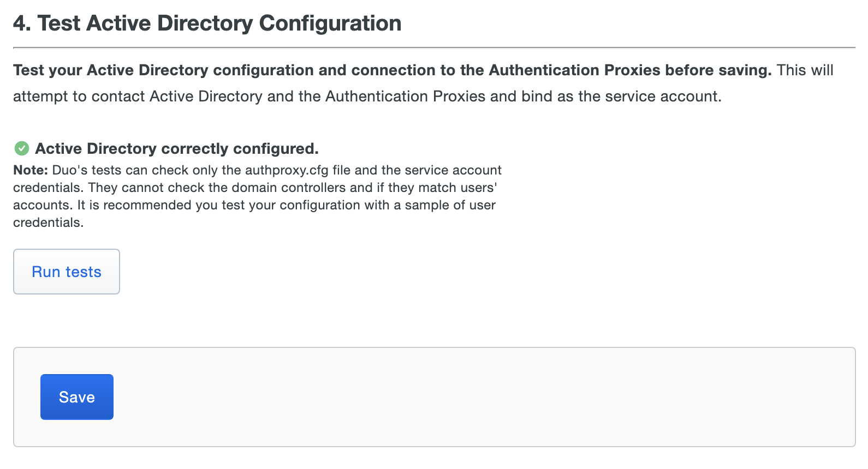Click the words 'Duo's tests' in the note
Viewport: 868px width, 469px height.
pyautogui.click(x=87, y=170)
